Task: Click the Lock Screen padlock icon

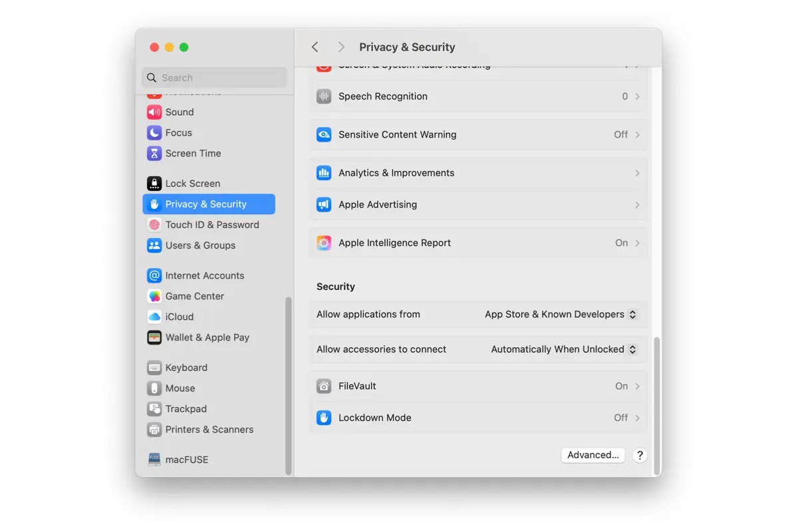Action: 154,184
